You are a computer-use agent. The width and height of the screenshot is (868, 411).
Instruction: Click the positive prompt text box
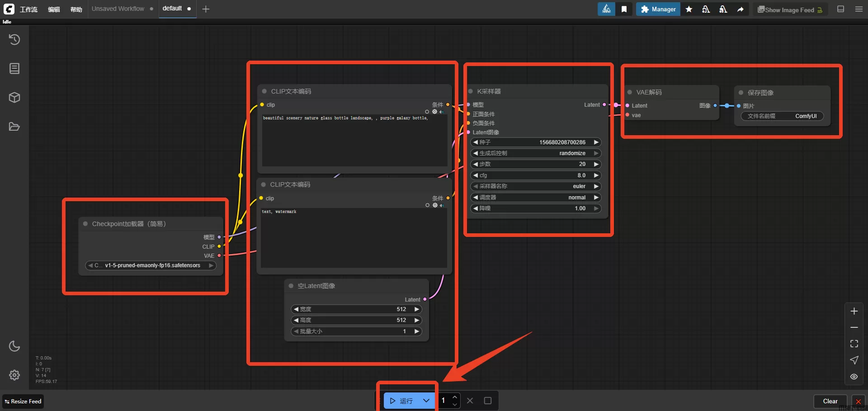click(x=354, y=140)
